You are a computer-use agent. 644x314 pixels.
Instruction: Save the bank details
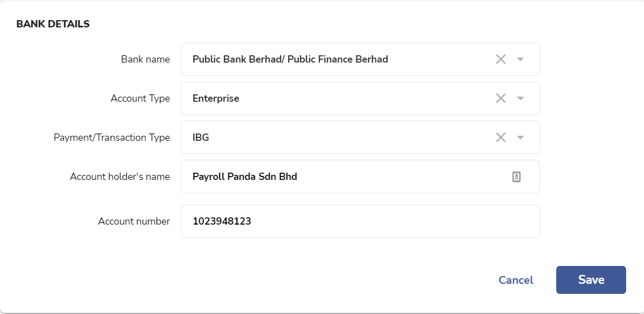[591, 280]
